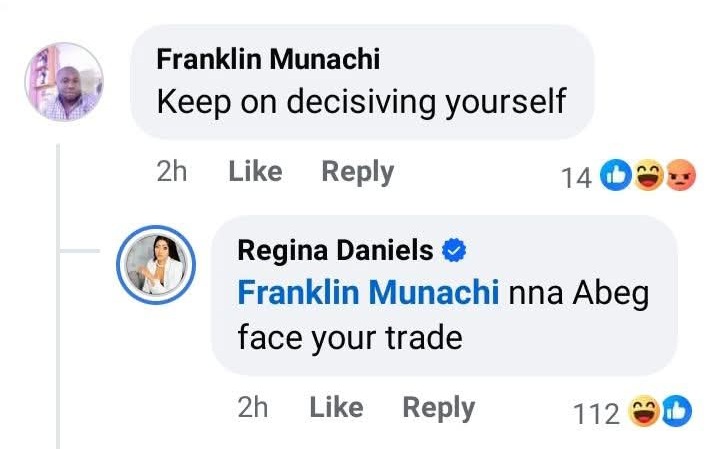The height and width of the screenshot is (449, 720).
Task: Like Regina Daniels' reply
Action: 336,407
